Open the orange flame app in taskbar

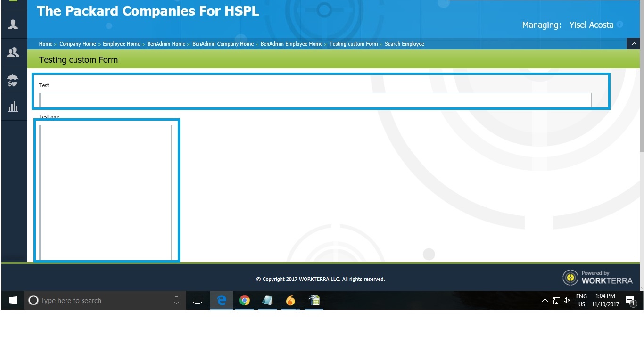point(290,300)
